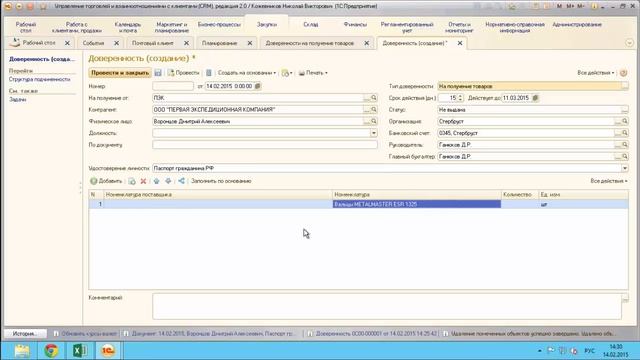
Task: Switch to the Почтовый клиент tab
Action: click(x=153, y=43)
